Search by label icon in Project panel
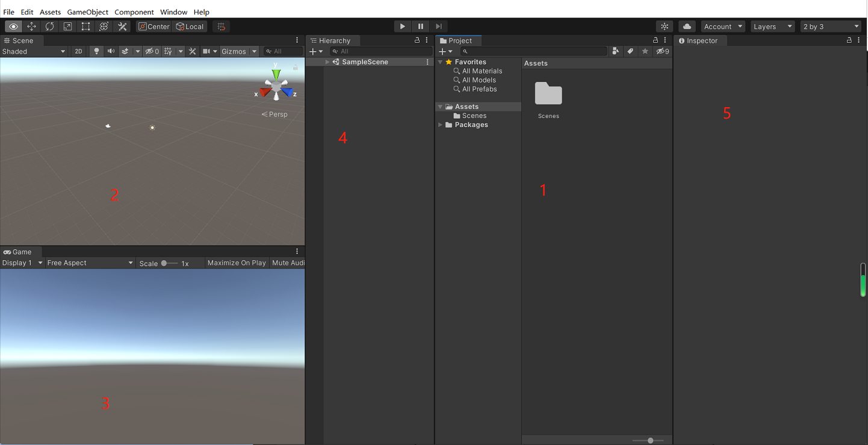 tap(630, 51)
